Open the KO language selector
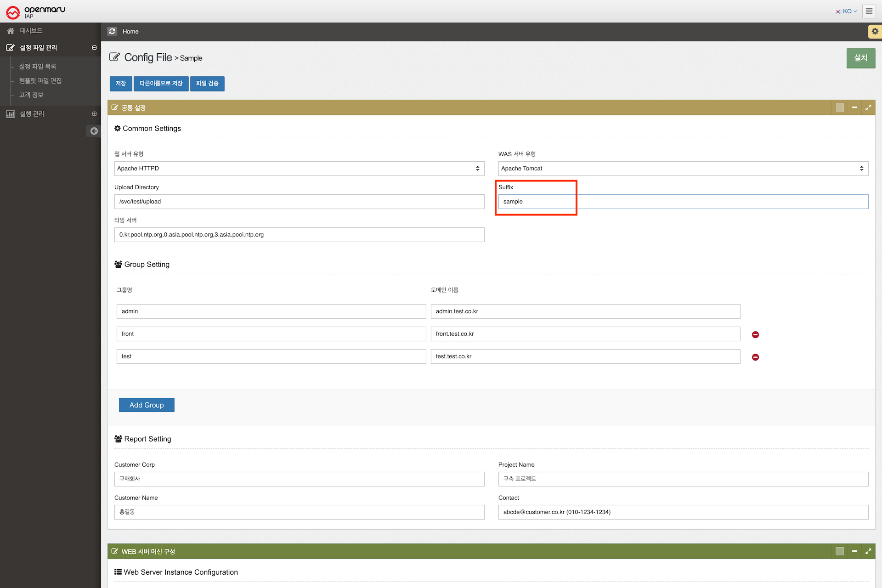Screen dimensions: 882x588 pos(846,11)
